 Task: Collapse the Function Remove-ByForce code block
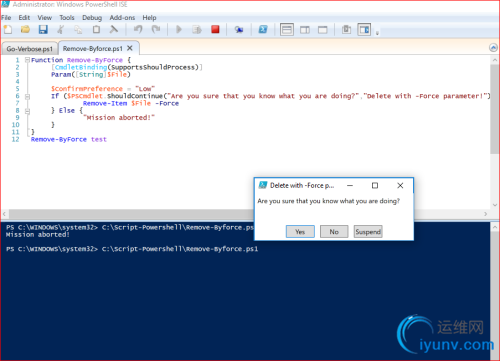click(x=27, y=60)
